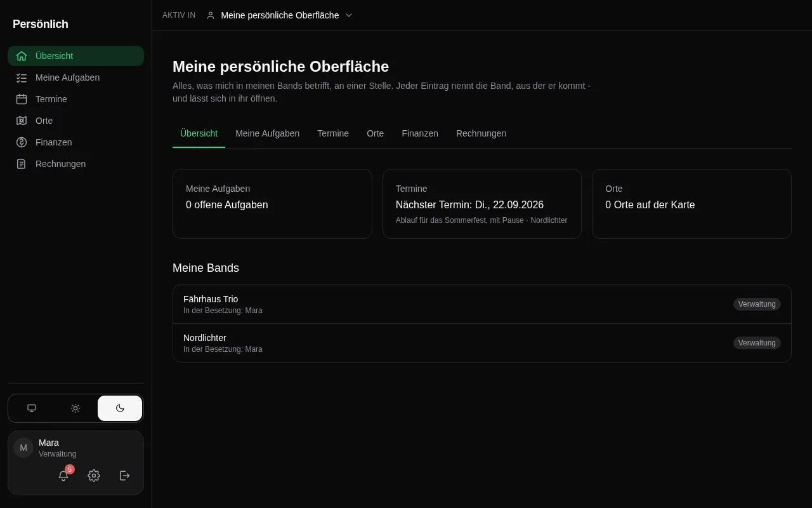
Task: Click the document icon beside Rechnungen in sidebar
Action: coord(22,164)
